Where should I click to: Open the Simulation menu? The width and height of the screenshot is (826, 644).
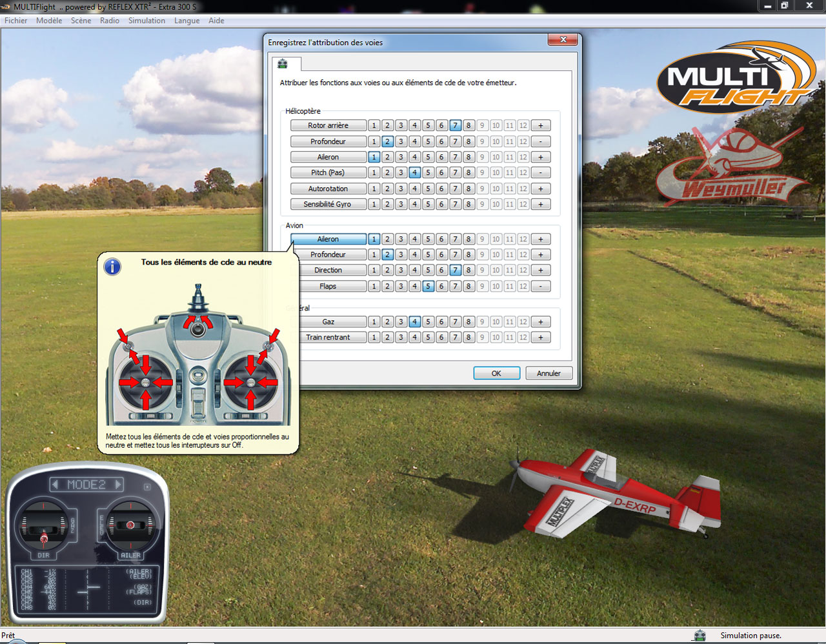point(146,21)
